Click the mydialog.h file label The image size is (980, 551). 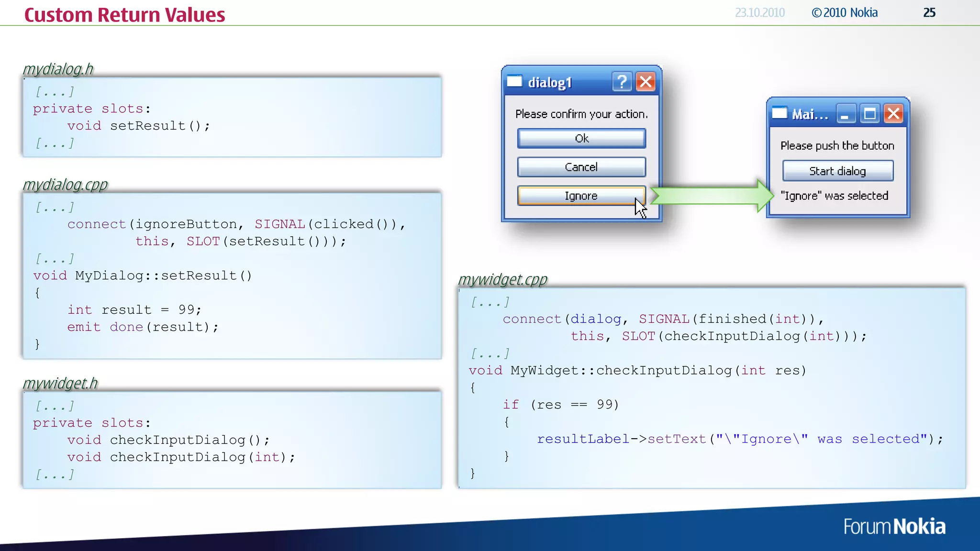(x=58, y=69)
